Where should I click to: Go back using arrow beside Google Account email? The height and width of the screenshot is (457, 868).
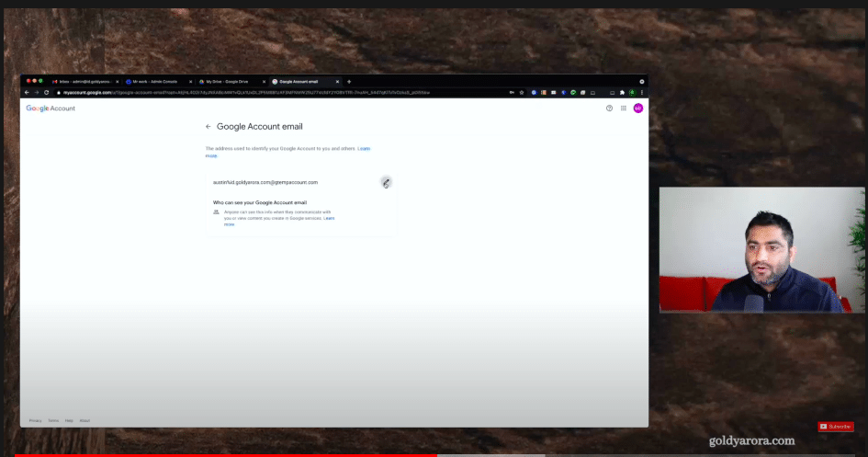209,127
